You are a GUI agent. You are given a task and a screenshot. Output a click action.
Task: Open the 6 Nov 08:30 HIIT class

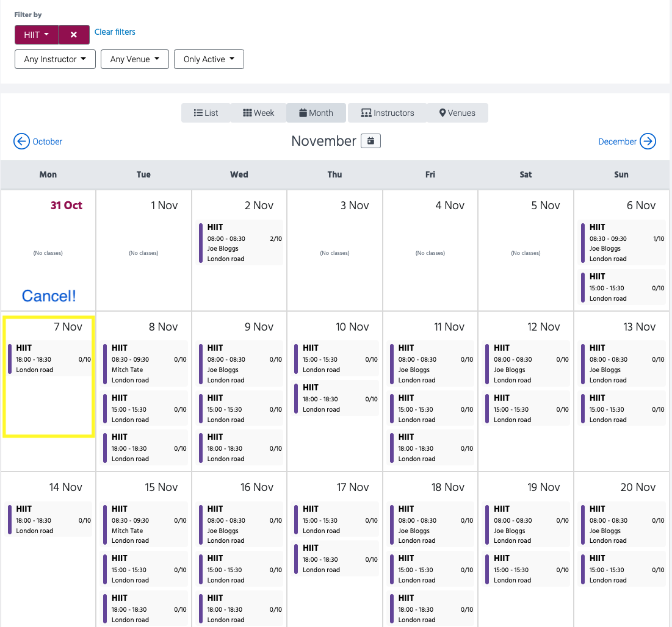pos(623,242)
